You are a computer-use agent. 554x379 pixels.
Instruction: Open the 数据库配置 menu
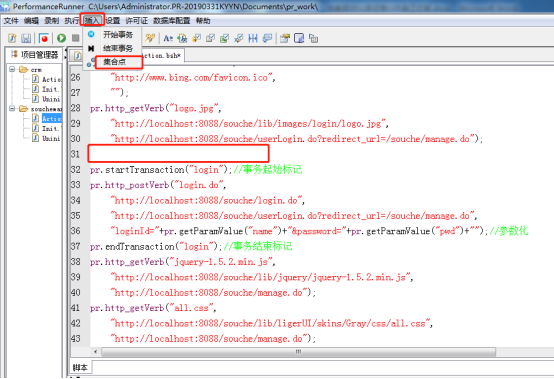click(x=172, y=21)
